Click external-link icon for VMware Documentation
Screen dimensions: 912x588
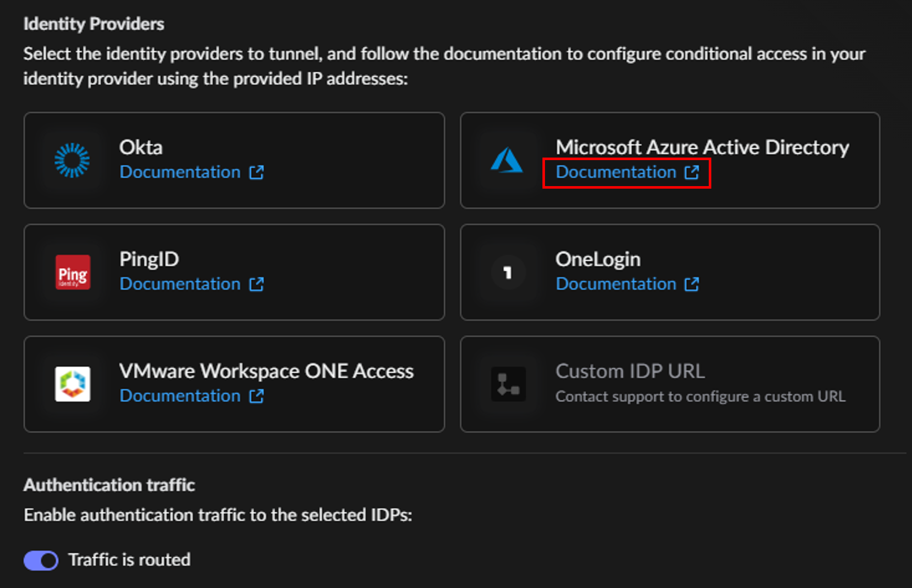[256, 396]
